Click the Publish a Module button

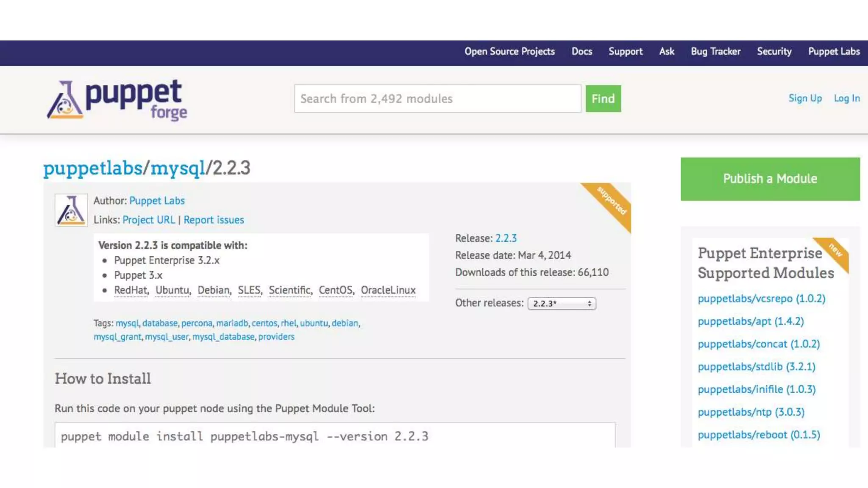pos(770,179)
